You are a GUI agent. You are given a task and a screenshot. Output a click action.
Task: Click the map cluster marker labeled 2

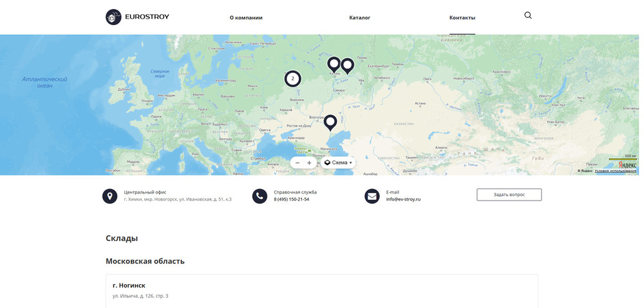coord(292,78)
